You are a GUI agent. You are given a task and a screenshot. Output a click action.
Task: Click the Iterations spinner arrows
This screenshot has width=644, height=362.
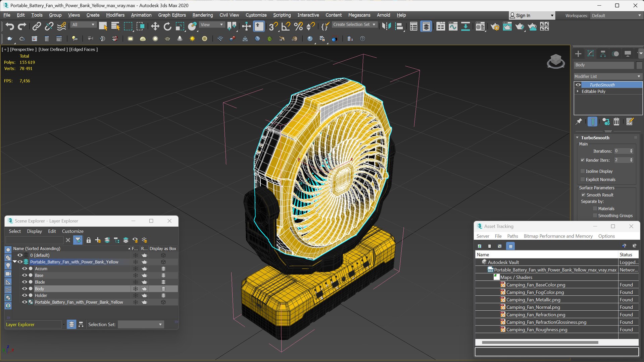point(631,151)
